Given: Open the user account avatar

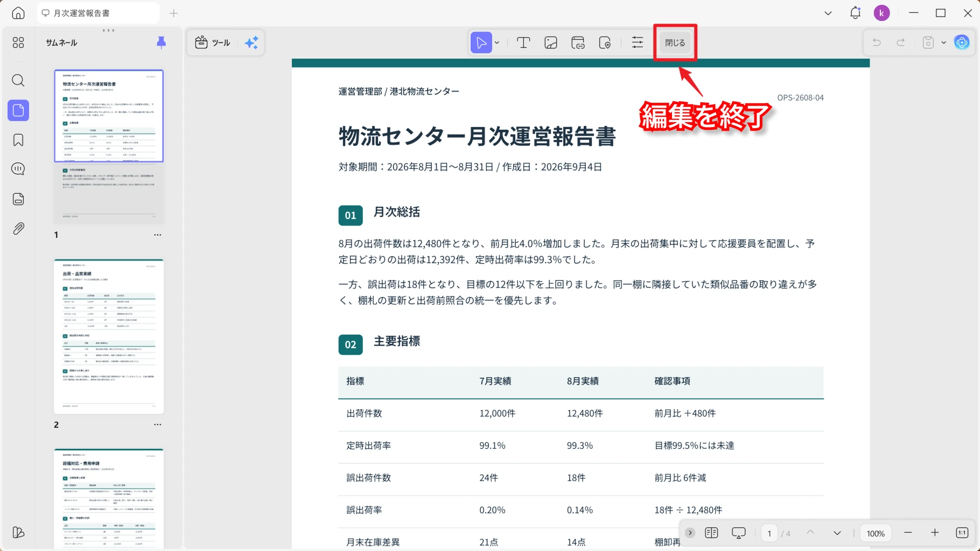Looking at the screenshot, I should pos(881,13).
